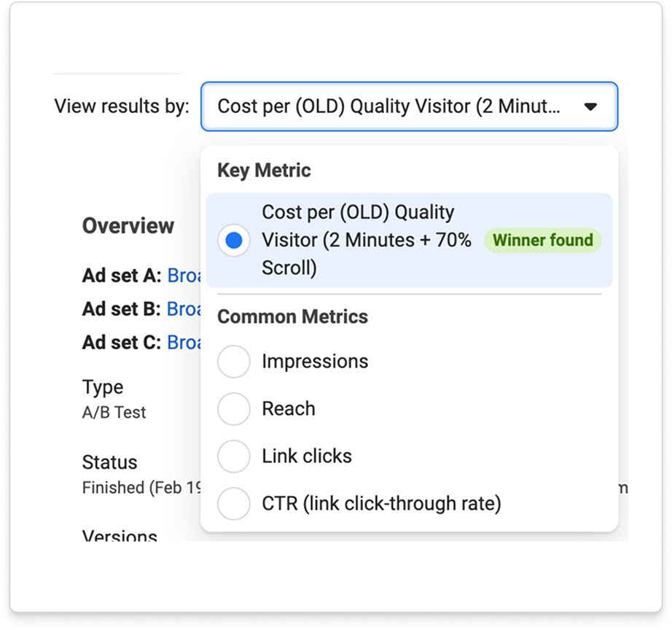
Task: Open the Ad set B link
Action: click(x=184, y=309)
